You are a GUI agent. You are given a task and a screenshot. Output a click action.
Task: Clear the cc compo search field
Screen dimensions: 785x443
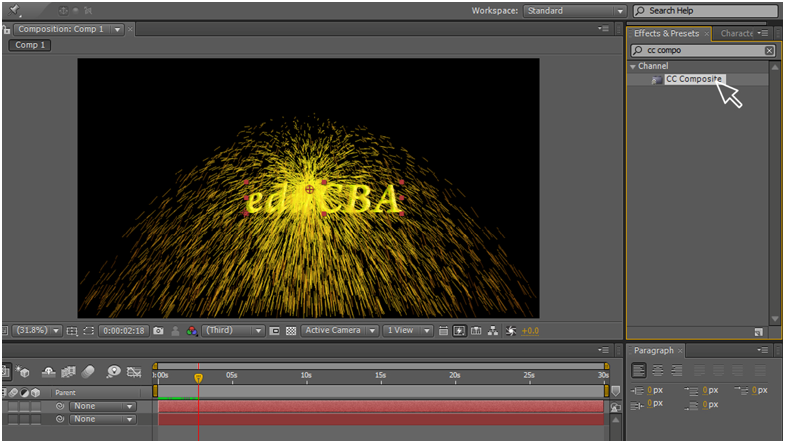769,51
